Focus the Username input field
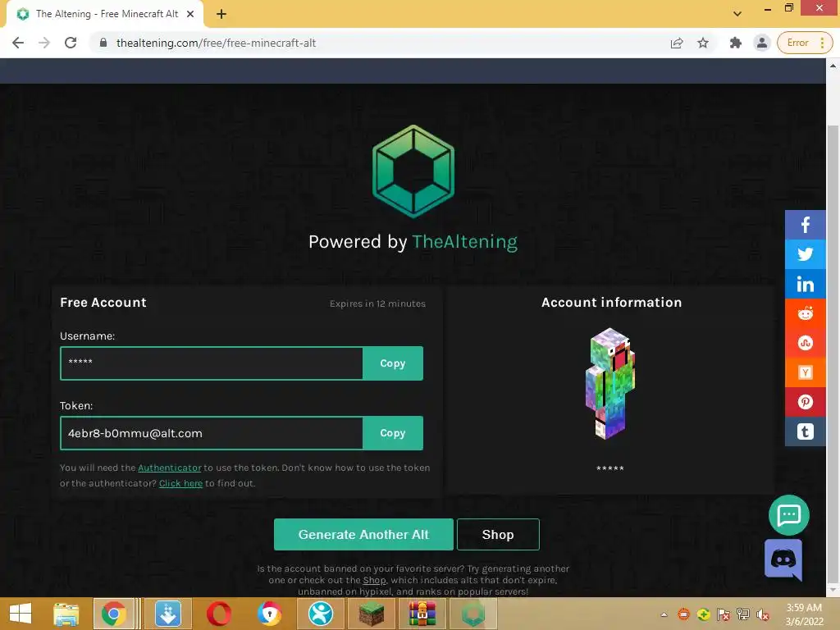Image resolution: width=840 pixels, height=630 pixels. 212,363
